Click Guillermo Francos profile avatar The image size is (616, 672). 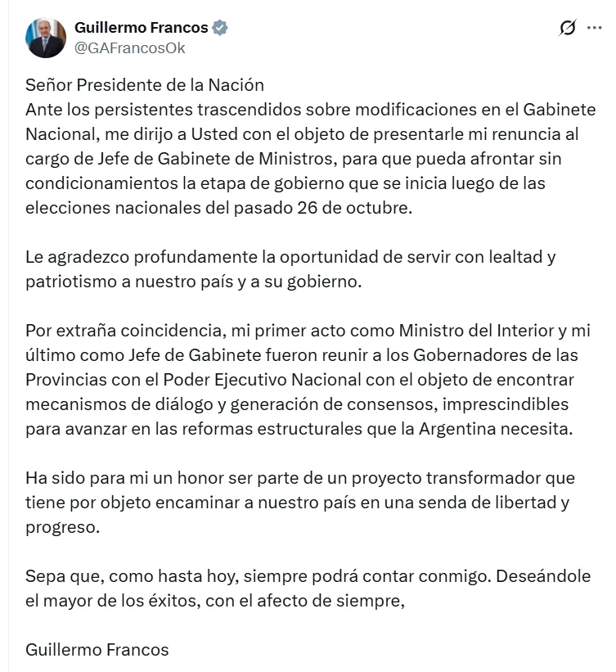click(x=46, y=38)
